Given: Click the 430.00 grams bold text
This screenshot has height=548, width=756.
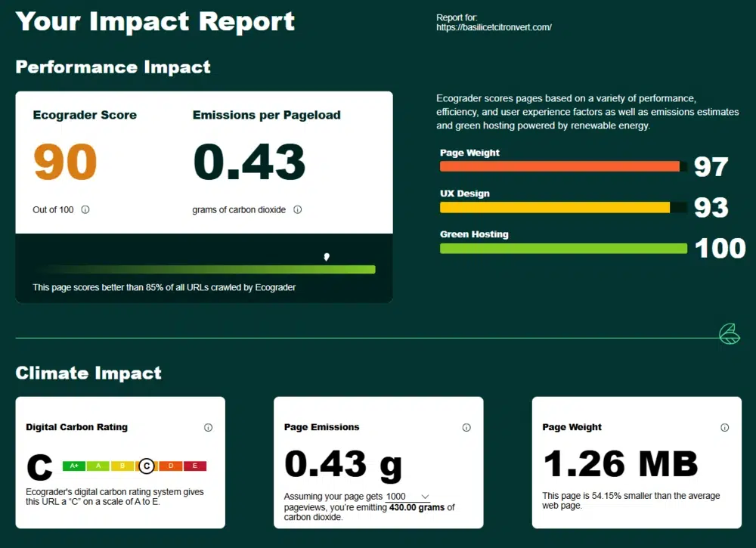Looking at the screenshot, I should tap(417, 507).
